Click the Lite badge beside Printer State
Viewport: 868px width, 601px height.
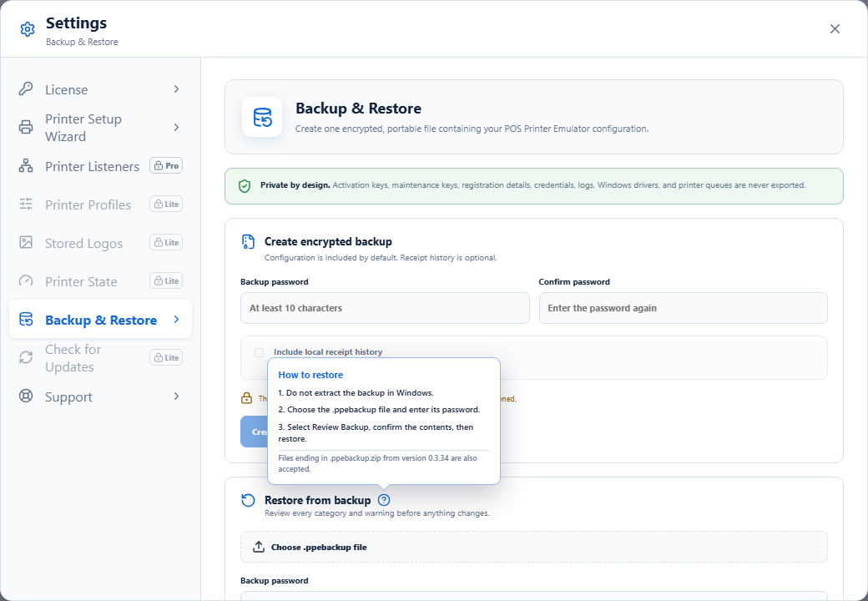166,280
